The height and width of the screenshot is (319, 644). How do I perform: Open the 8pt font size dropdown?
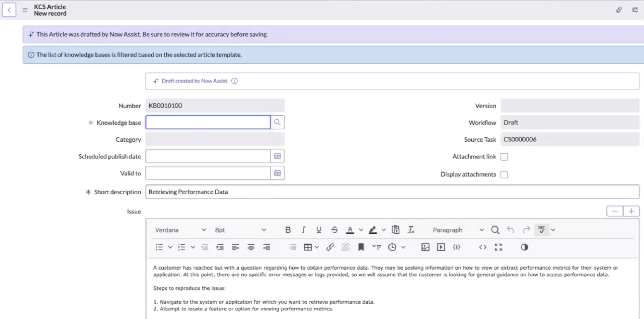[240, 230]
